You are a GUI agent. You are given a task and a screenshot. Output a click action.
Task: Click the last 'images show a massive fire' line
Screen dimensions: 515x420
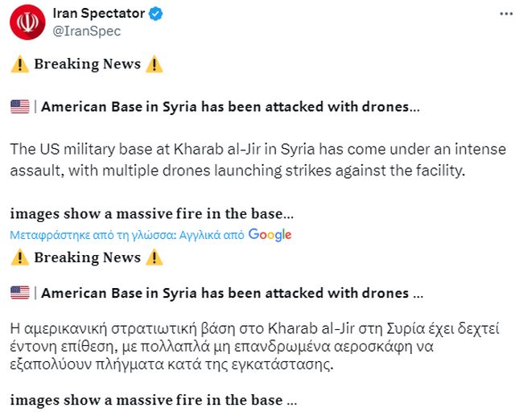point(153,400)
